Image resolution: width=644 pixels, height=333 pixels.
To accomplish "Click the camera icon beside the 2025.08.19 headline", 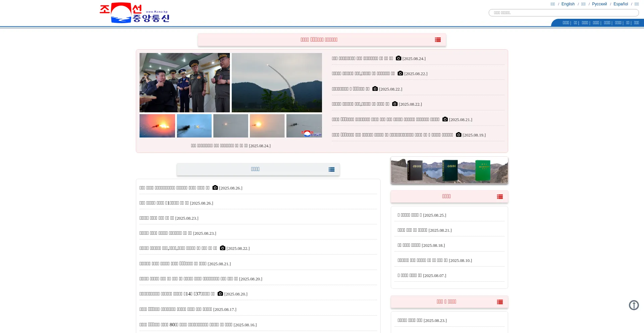I will click(x=459, y=134).
